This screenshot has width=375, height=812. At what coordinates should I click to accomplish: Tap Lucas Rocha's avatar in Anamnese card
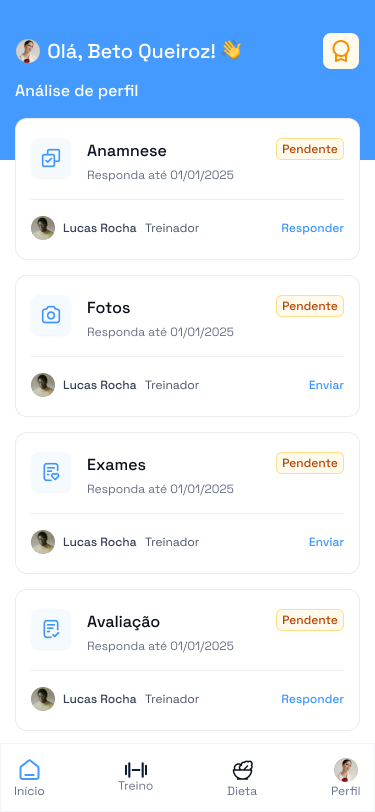pos(43,228)
